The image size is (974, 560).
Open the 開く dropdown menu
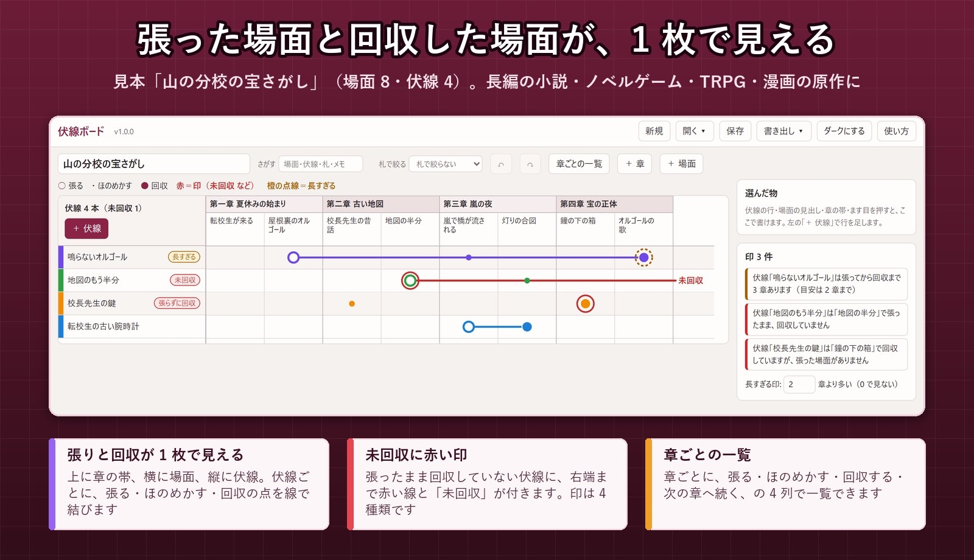tap(694, 131)
